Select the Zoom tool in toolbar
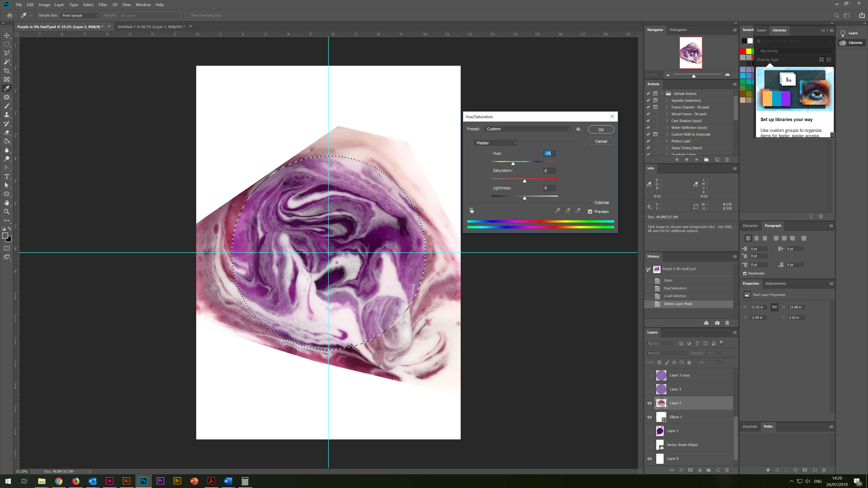 tap(7, 212)
